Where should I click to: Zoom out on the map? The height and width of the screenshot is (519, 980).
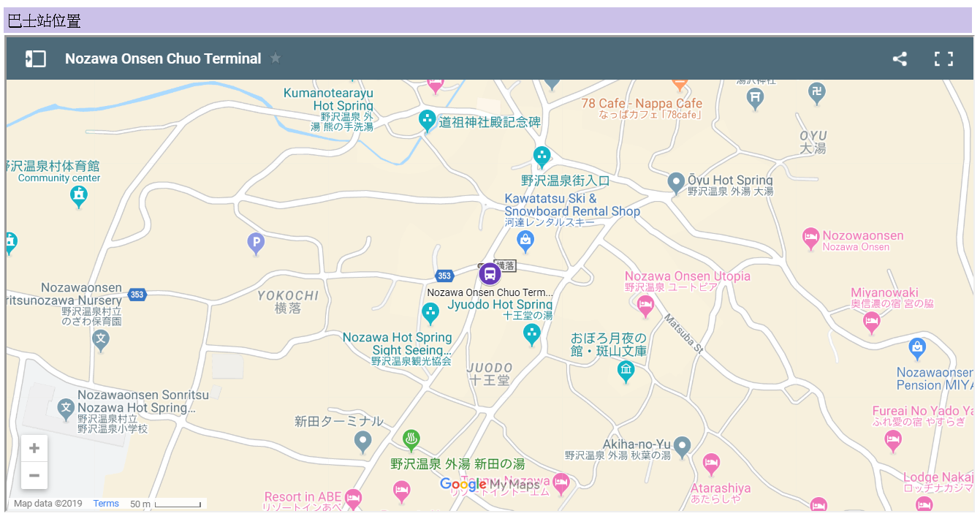pos(34,475)
